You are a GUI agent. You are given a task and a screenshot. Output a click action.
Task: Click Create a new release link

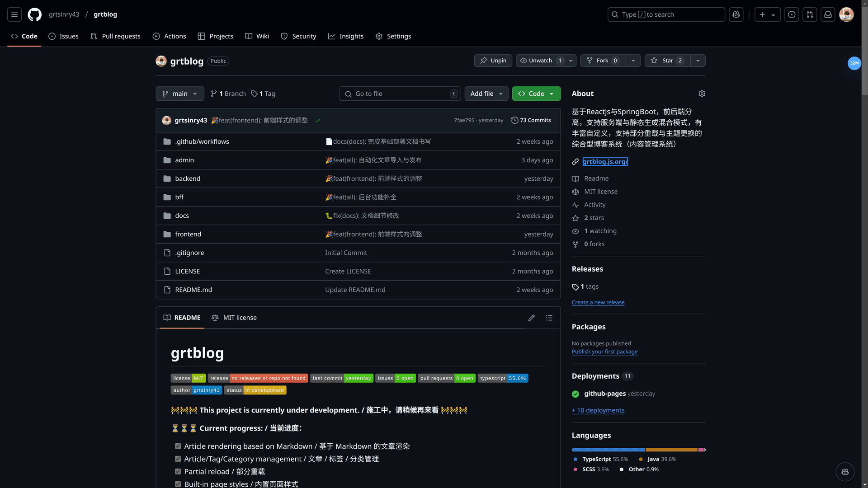click(598, 302)
